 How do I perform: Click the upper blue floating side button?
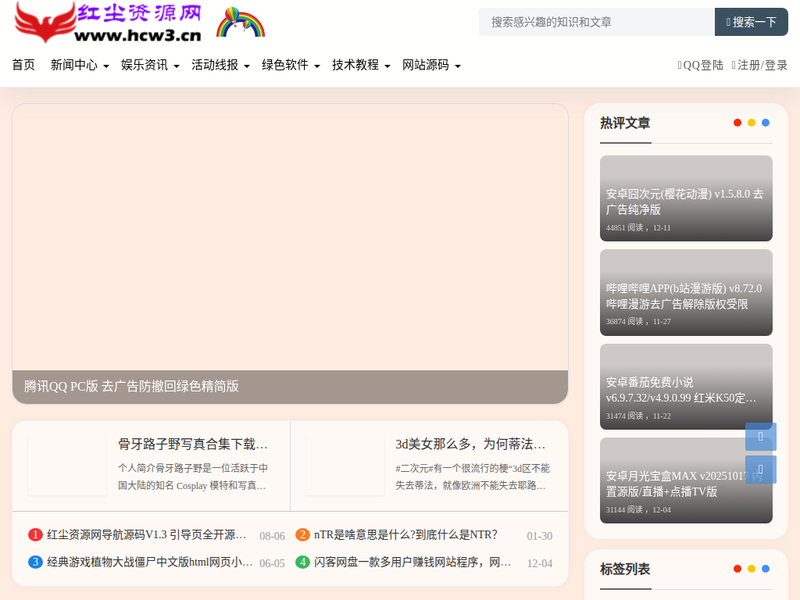(x=760, y=437)
